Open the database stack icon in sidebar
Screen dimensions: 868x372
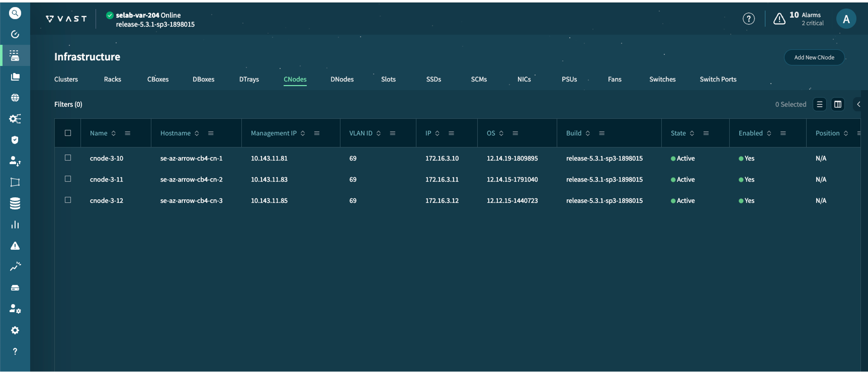click(15, 204)
